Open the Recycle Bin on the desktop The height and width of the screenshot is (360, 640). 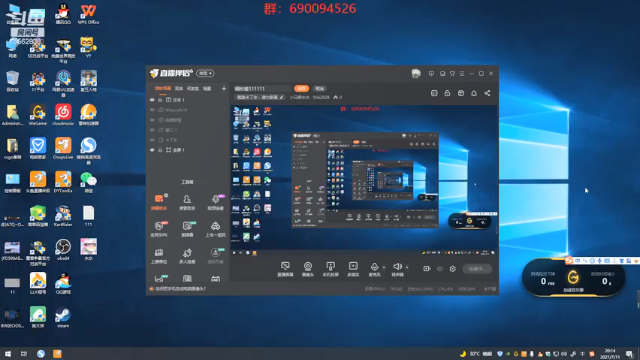pos(13,81)
